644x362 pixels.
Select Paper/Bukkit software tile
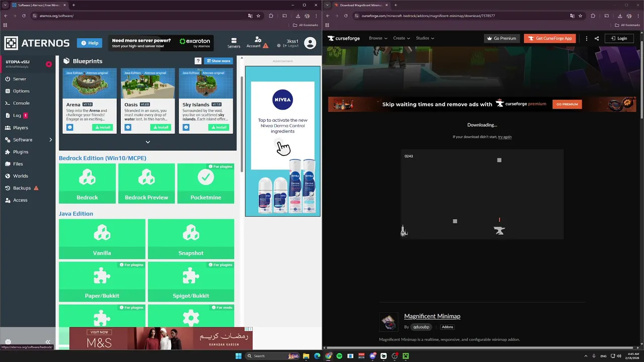click(102, 282)
